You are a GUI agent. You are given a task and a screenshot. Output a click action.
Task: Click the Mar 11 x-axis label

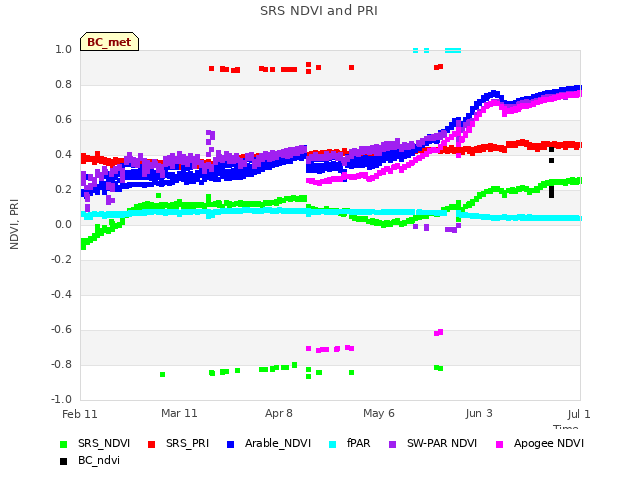click(179, 413)
